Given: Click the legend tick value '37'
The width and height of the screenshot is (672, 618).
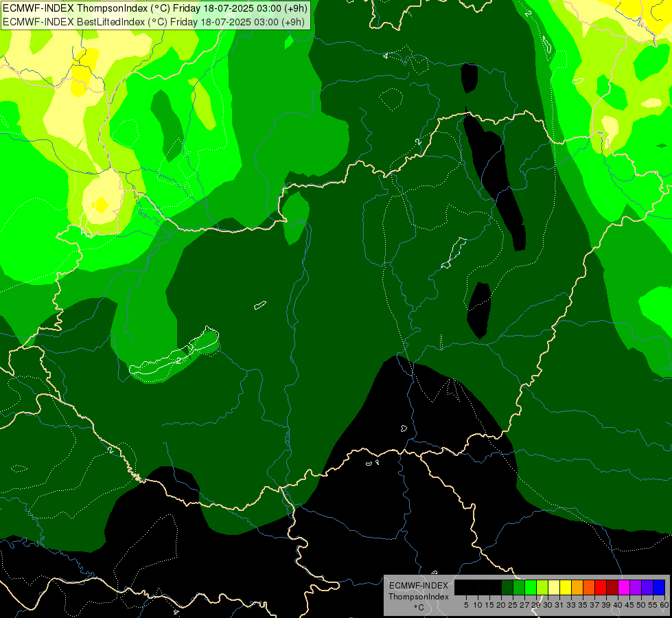Looking at the screenshot, I should tap(595, 605).
